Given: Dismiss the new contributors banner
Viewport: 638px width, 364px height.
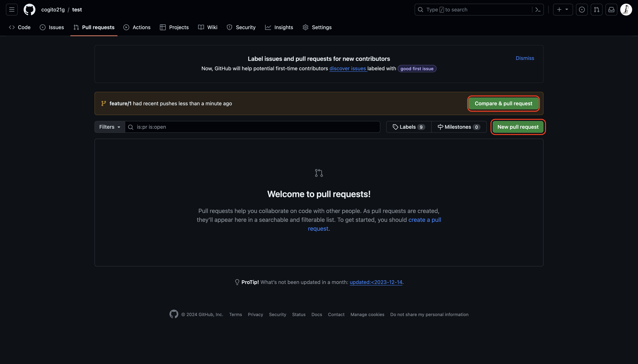Looking at the screenshot, I should coord(525,58).
